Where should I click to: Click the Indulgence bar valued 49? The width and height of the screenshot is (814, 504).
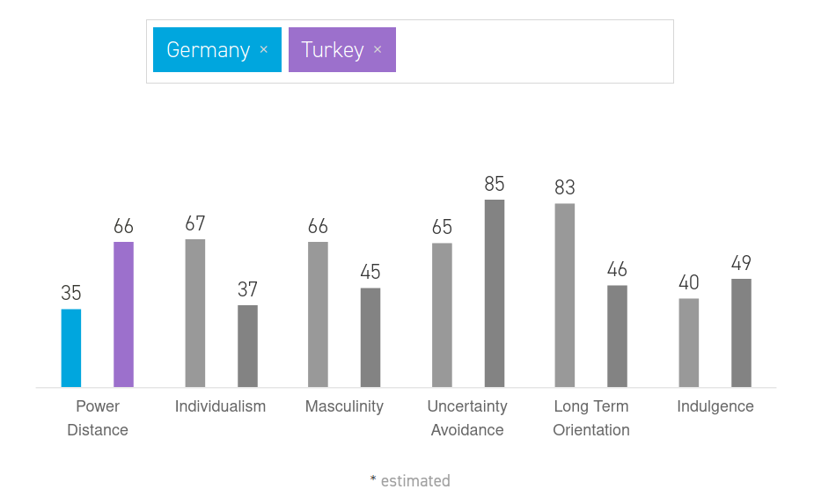741,332
